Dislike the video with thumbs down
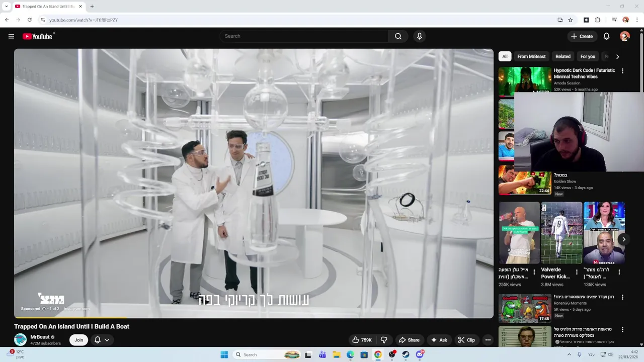The height and width of the screenshot is (362, 644). [x=384, y=340]
